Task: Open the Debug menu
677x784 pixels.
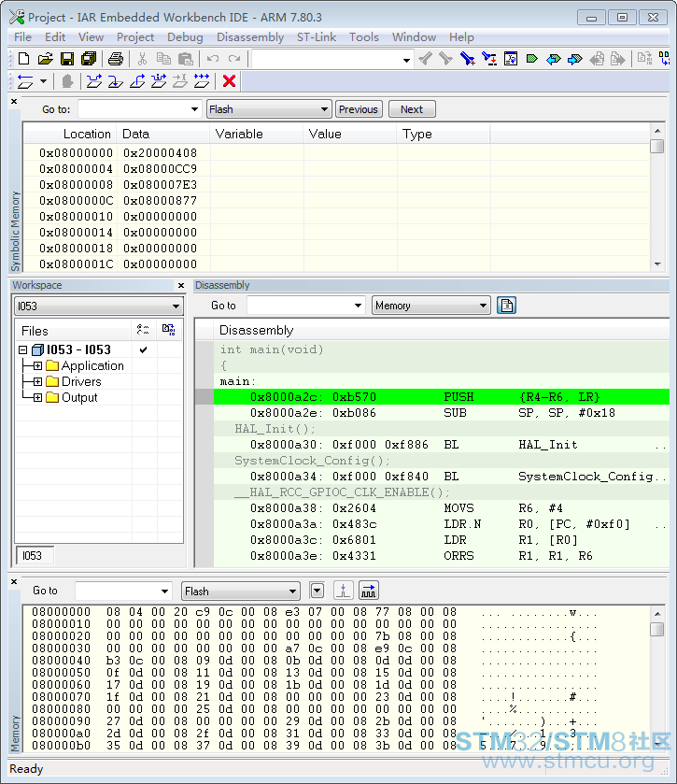Action: pyautogui.click(x=185, y=37)
